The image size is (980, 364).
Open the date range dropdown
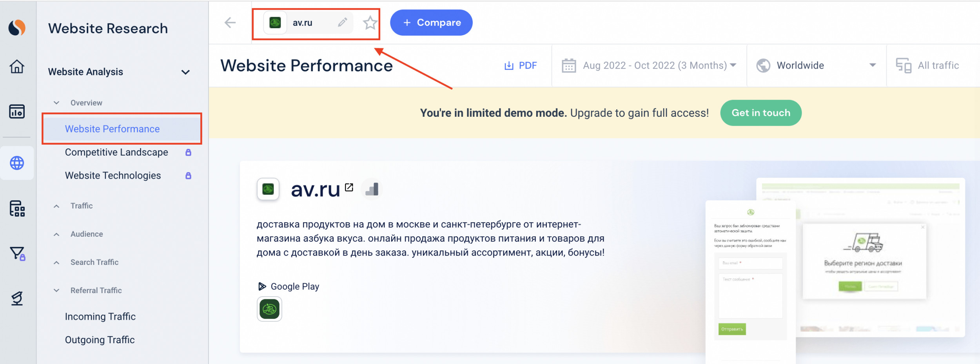(x=649, y=65)
